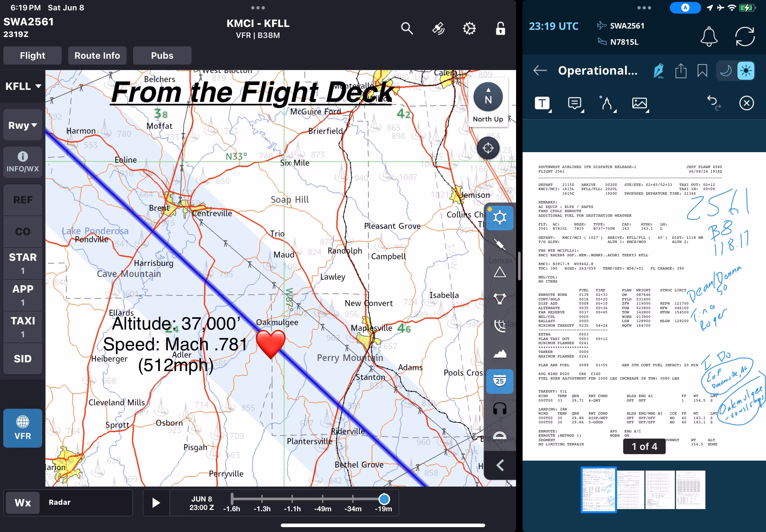Open page 1 thumbnail
The width and height of the screenshot is (766, 532).
click(599, 489)
